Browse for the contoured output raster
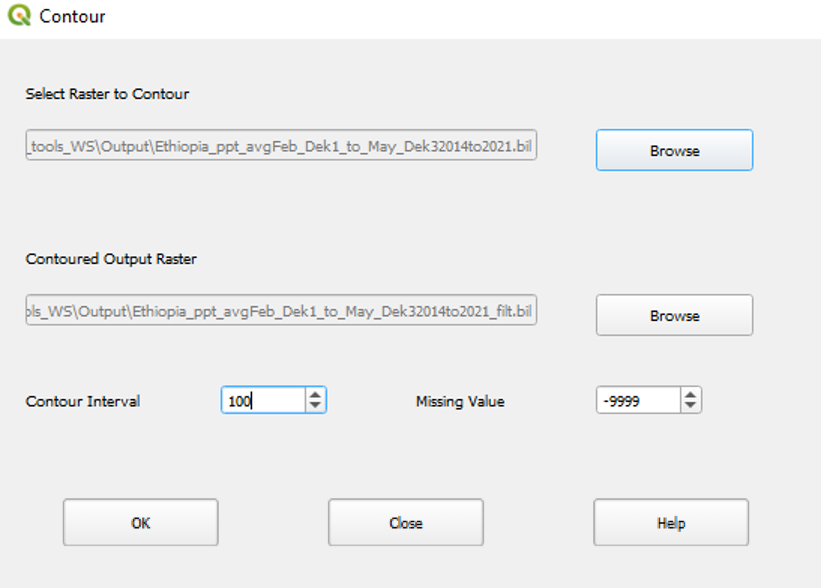This screenshot has height=588, width=822. 674,315
